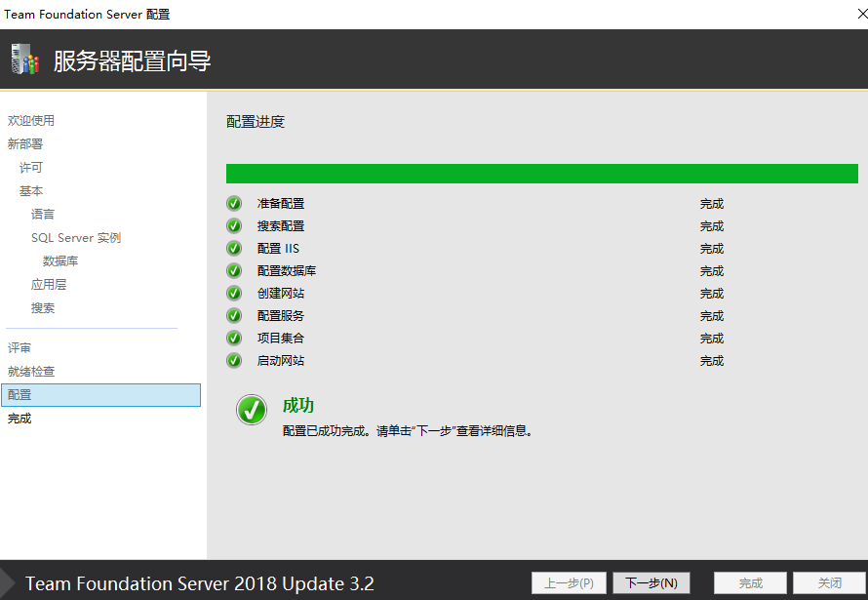Click 完成 status in 准备配置 row
Screen dimensions: 868x600
coord(712,204)
